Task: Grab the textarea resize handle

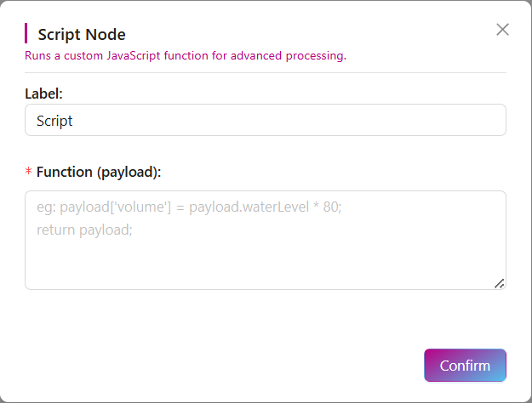Action: click(x=499, y=283)
